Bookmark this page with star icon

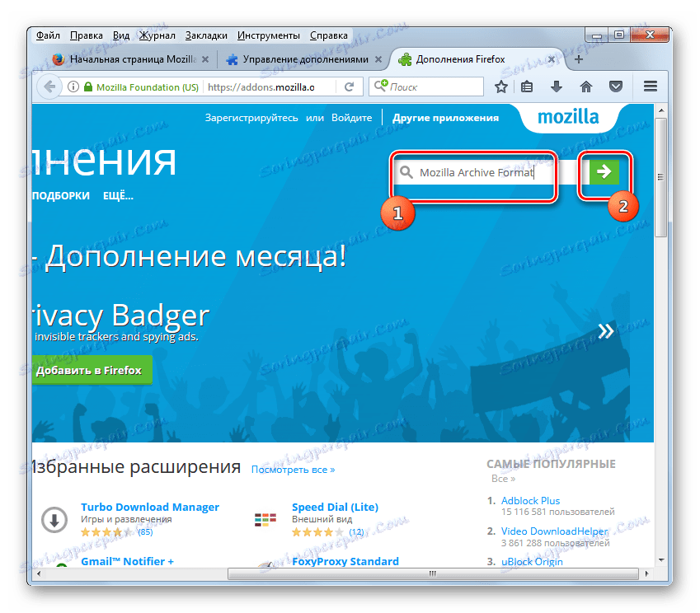pyautogui.click(x=501, y=87)
